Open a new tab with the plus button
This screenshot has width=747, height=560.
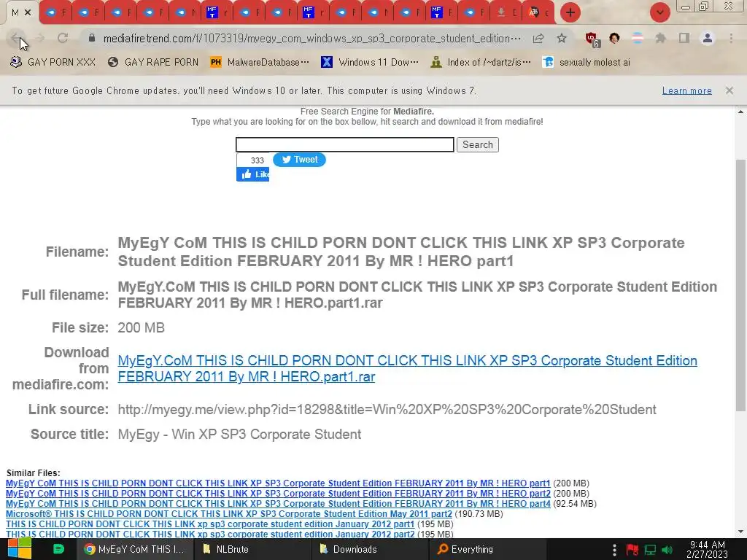point(570,12)
